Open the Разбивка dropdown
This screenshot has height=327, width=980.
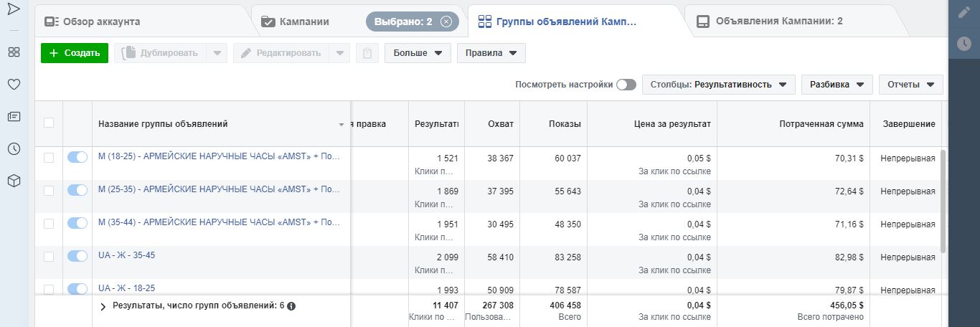pyautogui.click(x=837, y=85)
